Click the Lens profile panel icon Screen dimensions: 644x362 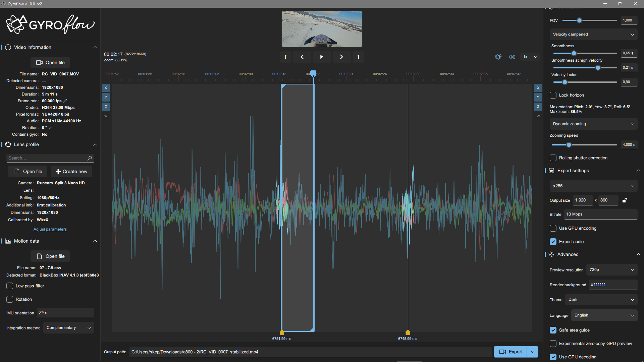(8, 144)
